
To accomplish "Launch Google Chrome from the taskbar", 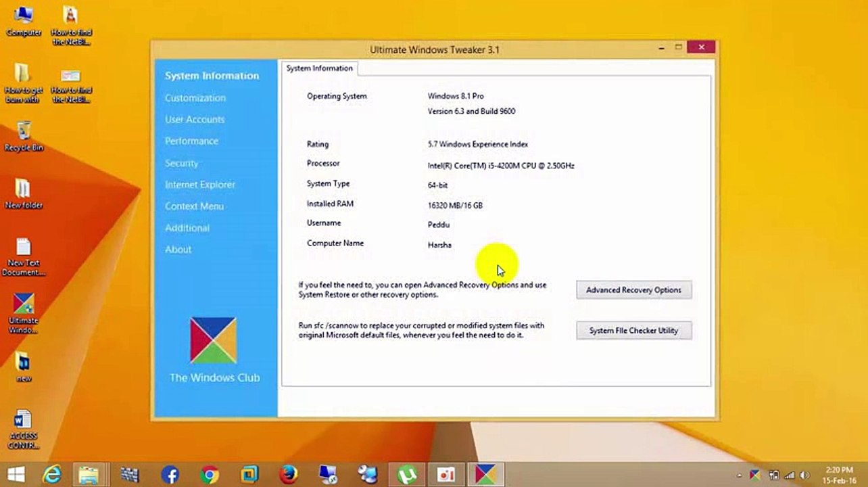I will click(210, 476).
